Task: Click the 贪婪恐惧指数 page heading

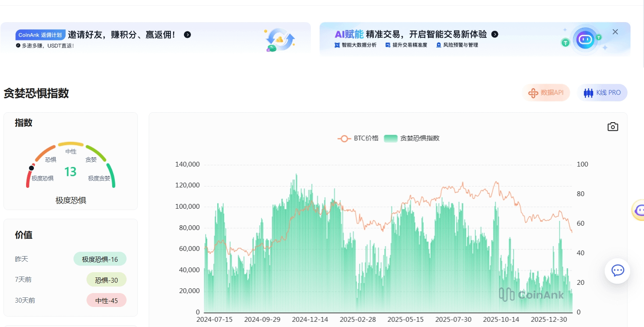Action: 36,93
